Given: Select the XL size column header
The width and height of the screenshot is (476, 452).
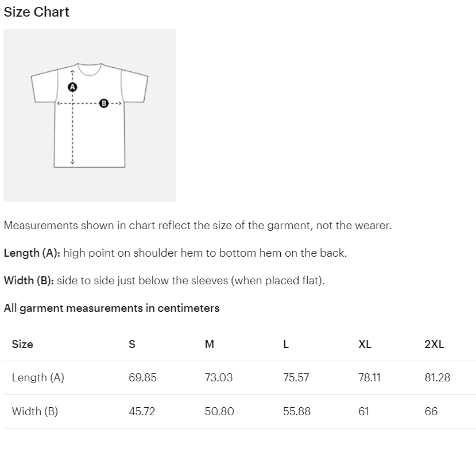Looking at the screenshot, I should tap(365, 345).
